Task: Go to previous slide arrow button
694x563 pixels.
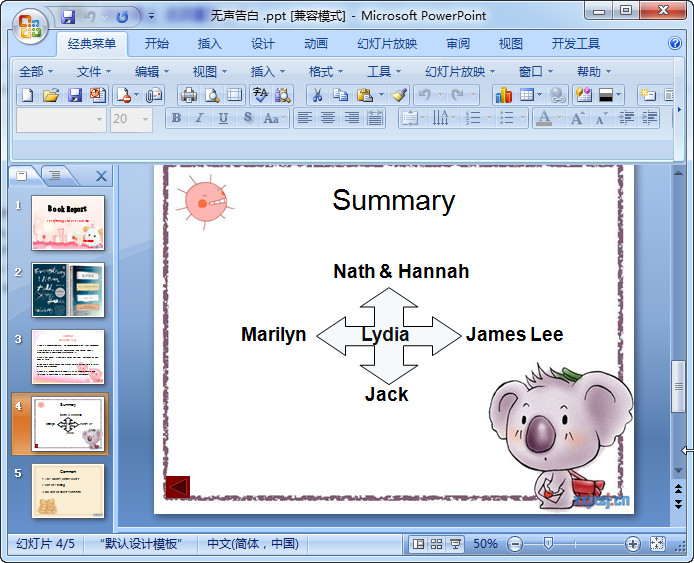Action: point(678,489)
